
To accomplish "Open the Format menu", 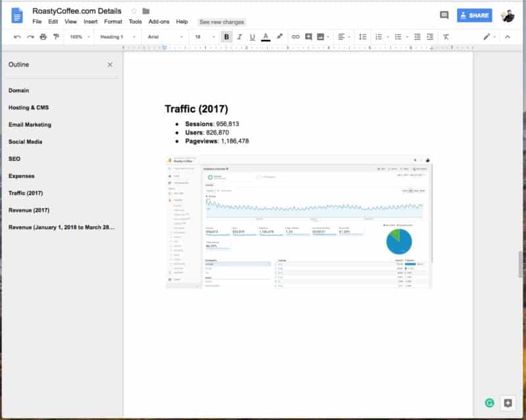I will pos(113,22).
